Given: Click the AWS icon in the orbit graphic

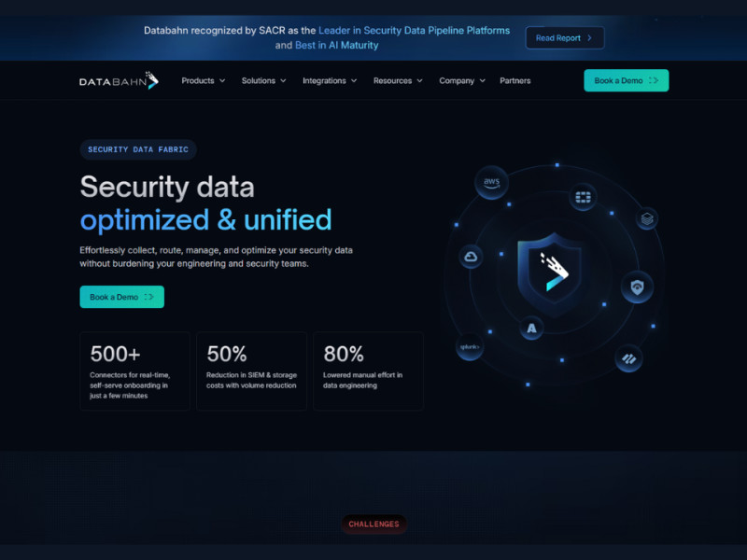Looking at the screenshot, I should pos(491,182).
